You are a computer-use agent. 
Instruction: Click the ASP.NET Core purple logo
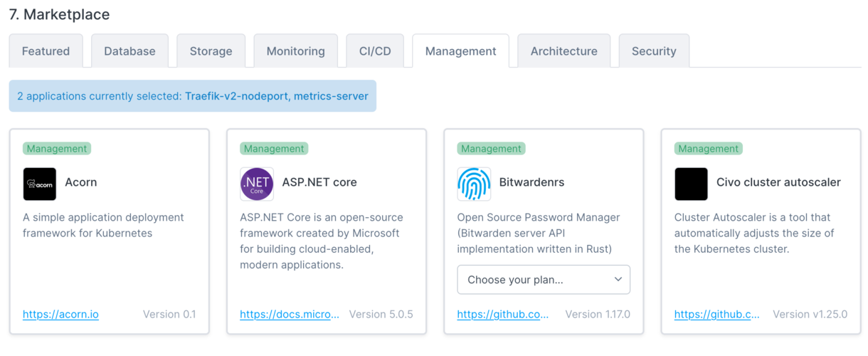(x=257, y=184)
